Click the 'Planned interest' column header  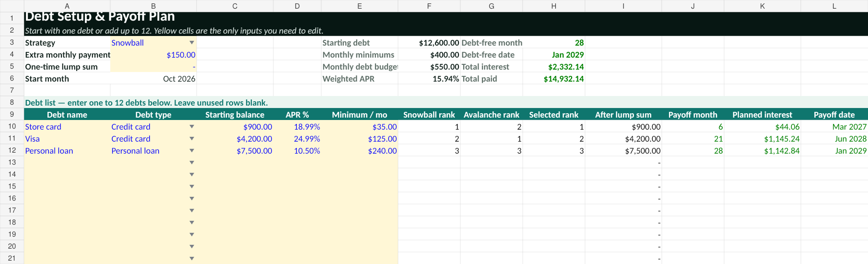[x=762, y=115]
